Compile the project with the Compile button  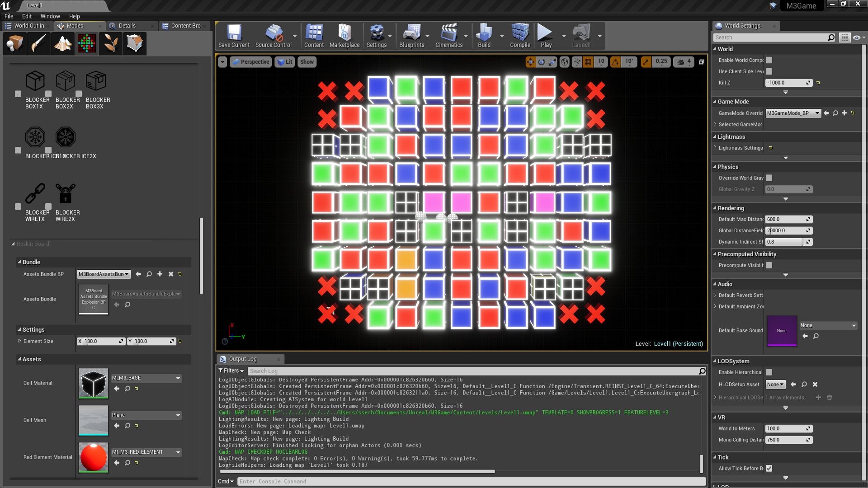519,36
